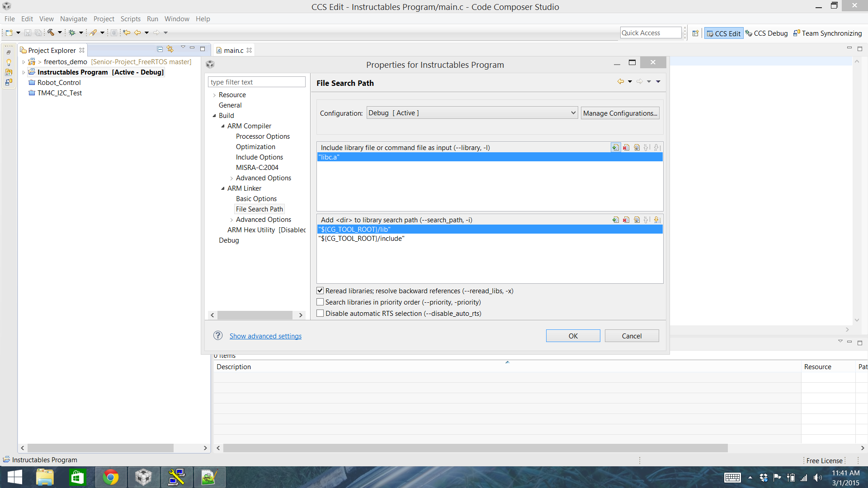Select Basic Options under ARM Linker

click(x=256, y=199)
